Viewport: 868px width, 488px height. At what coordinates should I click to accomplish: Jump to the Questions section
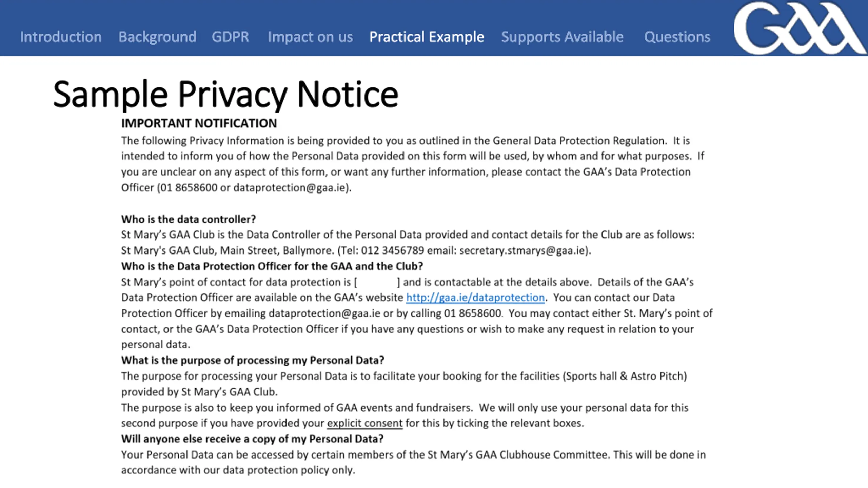point(677,37)
